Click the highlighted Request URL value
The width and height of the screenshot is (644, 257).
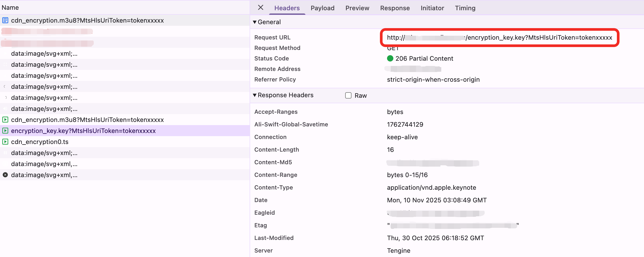(x=499, y=38)
